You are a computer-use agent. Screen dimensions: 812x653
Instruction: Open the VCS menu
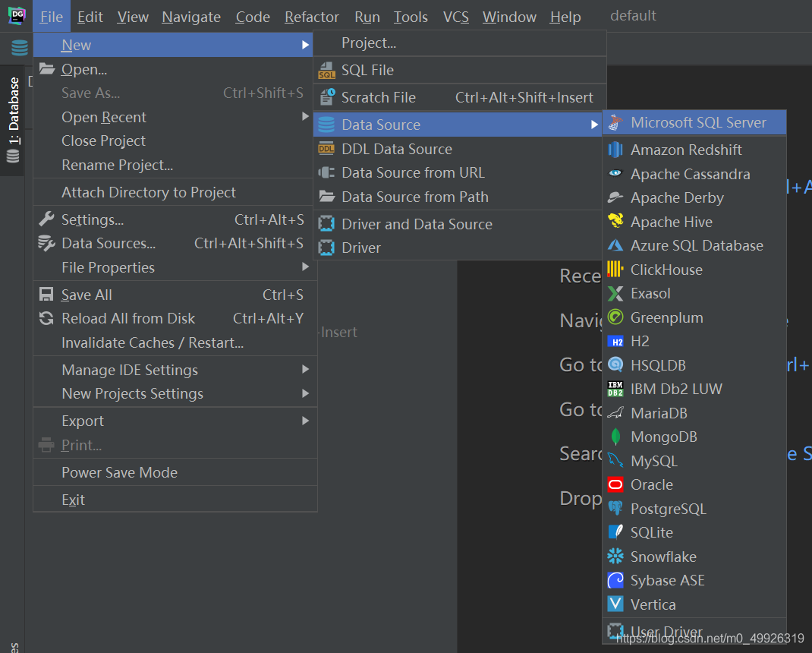(x=456, y=17)
